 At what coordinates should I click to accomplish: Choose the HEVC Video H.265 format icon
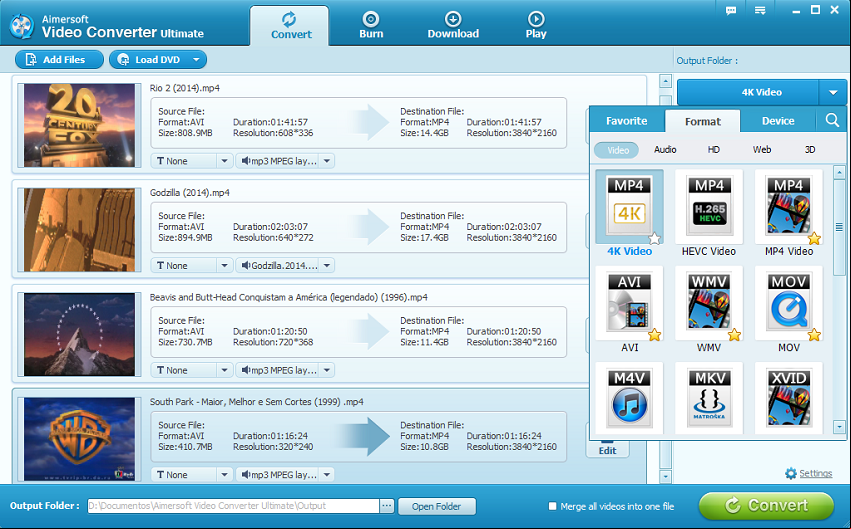pos(709,207)
